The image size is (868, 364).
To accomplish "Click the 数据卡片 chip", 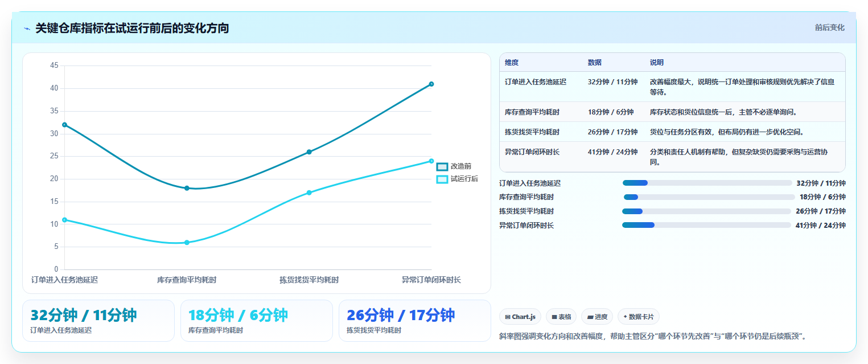I will (x=639, y=317).
